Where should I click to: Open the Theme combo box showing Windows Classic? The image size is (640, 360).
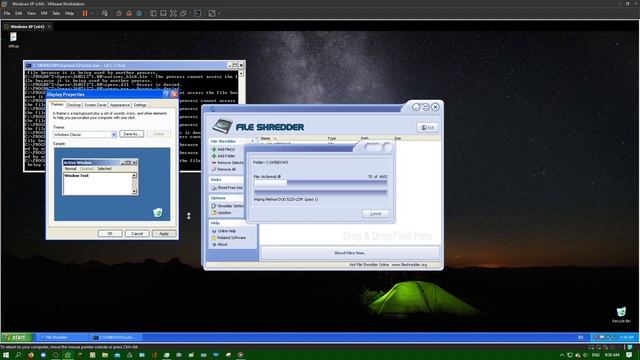pos(85,134)
